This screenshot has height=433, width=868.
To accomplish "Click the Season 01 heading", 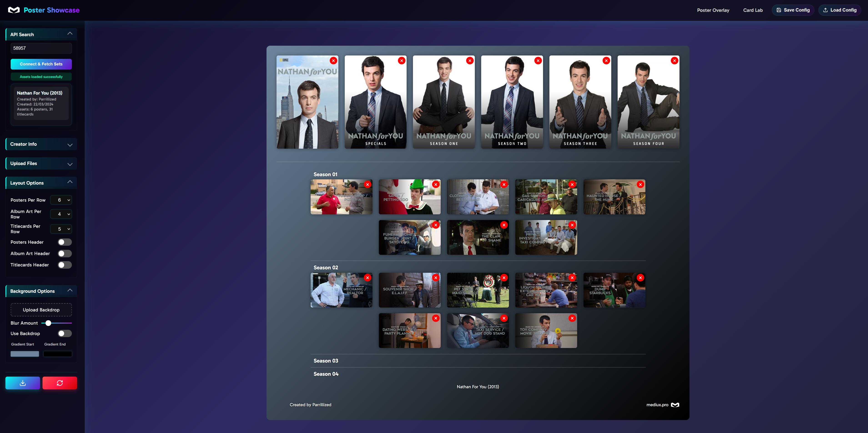I will [325, 174].
